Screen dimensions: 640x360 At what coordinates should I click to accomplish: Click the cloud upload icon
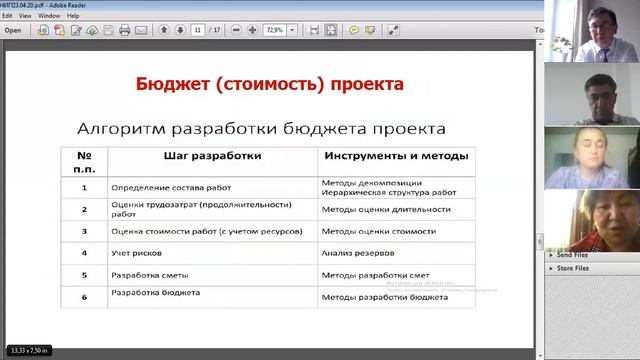(x=92, y=30)
